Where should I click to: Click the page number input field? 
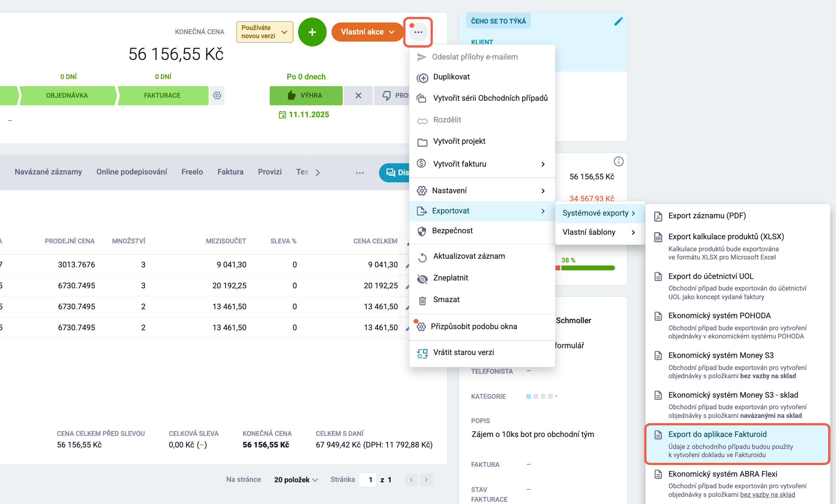tap(370, 480)
